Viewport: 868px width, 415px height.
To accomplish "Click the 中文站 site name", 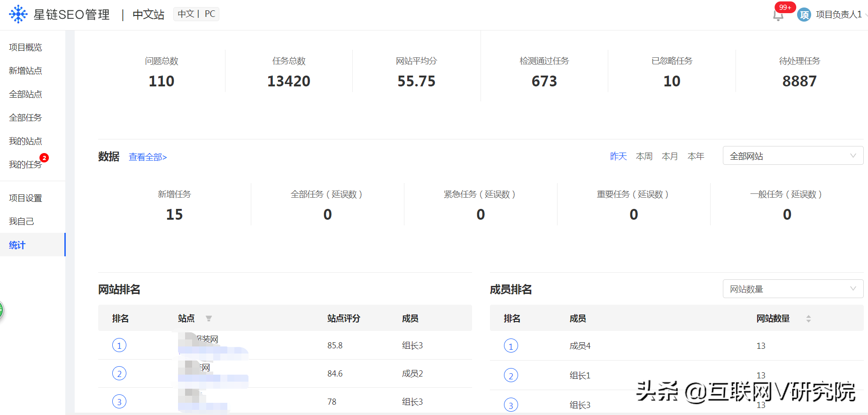I will click(x=148, y=15).
